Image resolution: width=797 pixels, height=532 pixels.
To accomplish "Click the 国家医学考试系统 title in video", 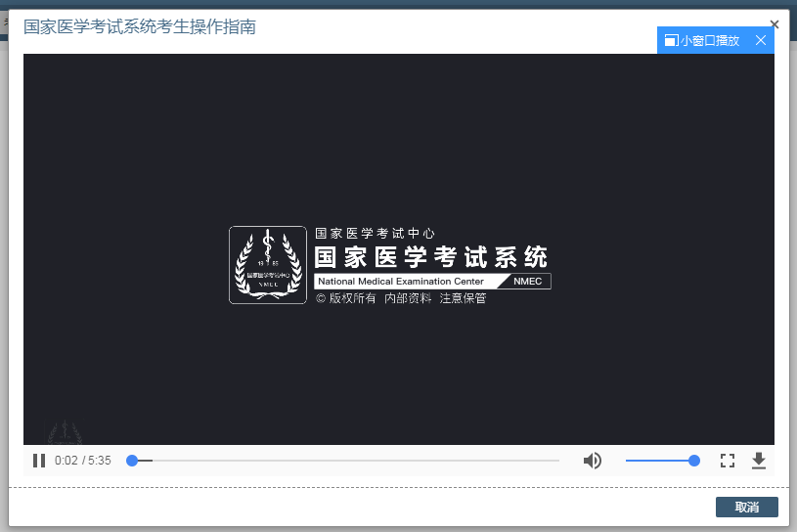I will pos(430,257).
